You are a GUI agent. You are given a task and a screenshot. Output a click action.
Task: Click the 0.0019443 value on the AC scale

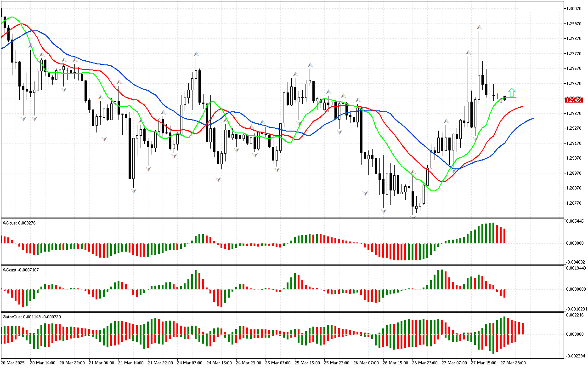tap(576, 268)
